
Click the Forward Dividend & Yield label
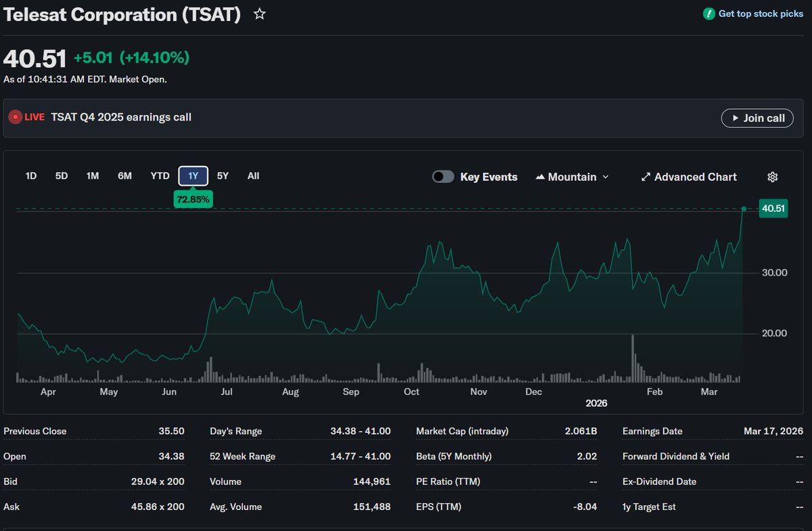click(676, 456)
